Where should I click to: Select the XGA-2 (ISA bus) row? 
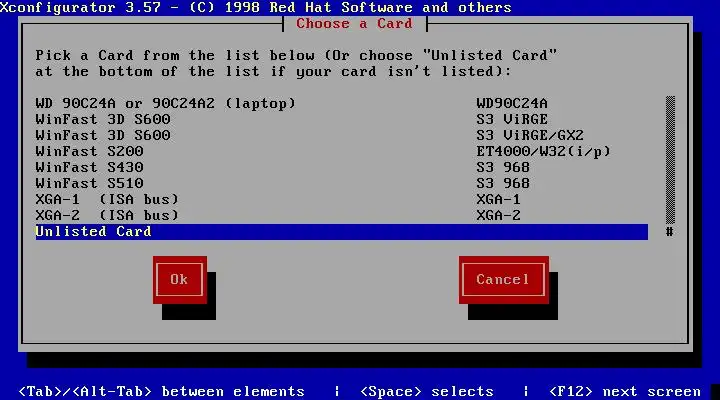[342, 216]
